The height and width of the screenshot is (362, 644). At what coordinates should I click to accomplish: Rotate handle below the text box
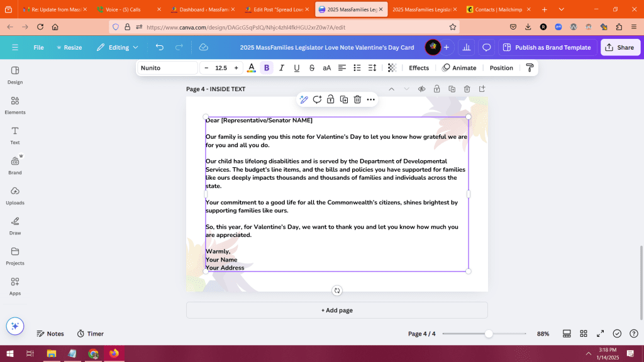point(337,290)
